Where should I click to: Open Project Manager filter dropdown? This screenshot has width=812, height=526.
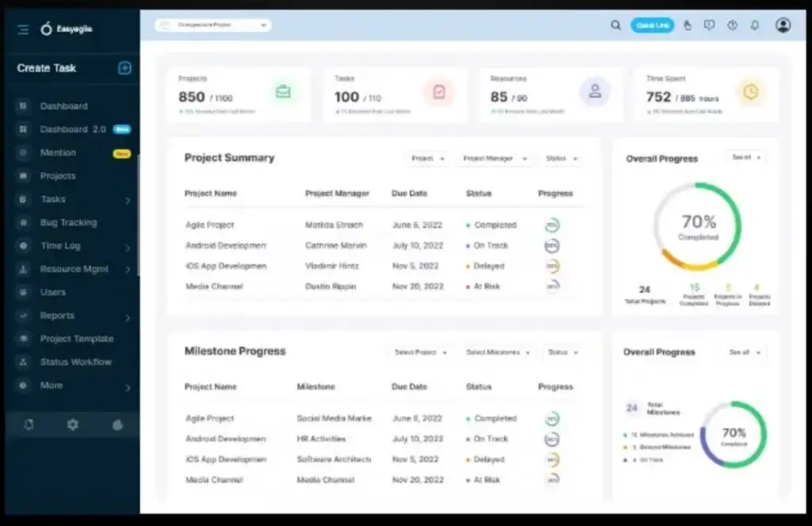click(x=495, y=159)
